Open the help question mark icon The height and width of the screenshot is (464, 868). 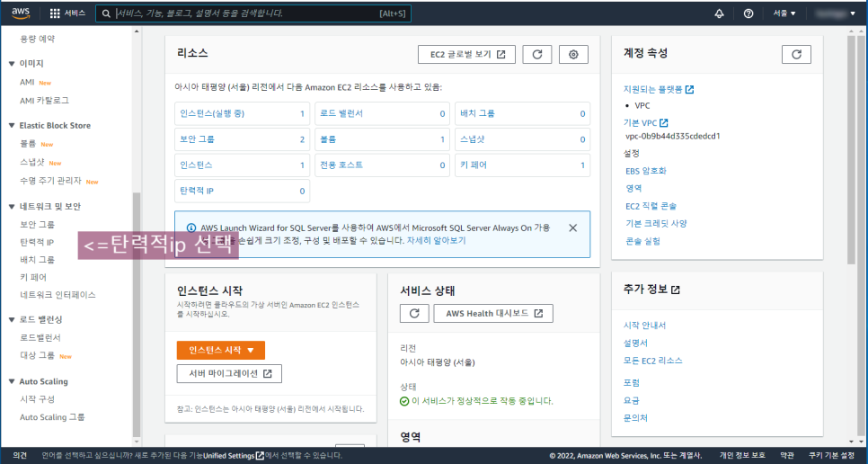[x=748, y=13]
